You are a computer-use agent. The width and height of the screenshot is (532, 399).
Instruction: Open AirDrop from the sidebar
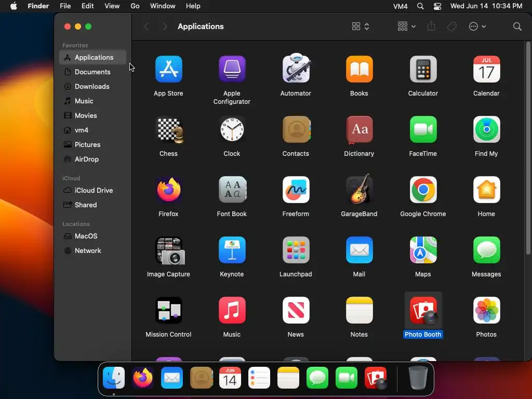[92, 159]
